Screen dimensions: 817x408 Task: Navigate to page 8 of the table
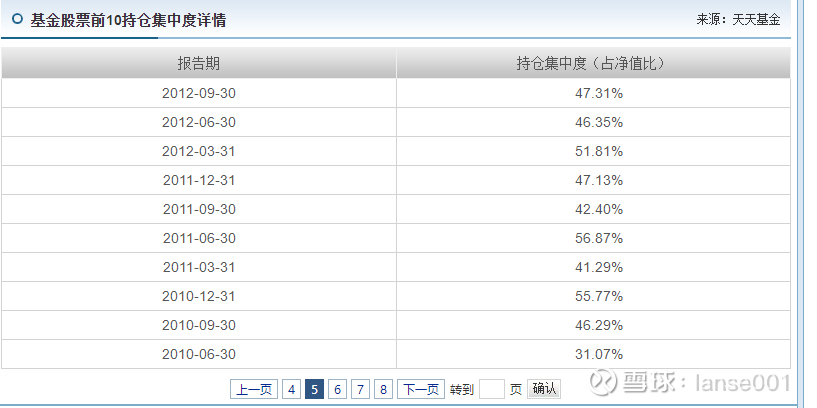tap(383, 389)
